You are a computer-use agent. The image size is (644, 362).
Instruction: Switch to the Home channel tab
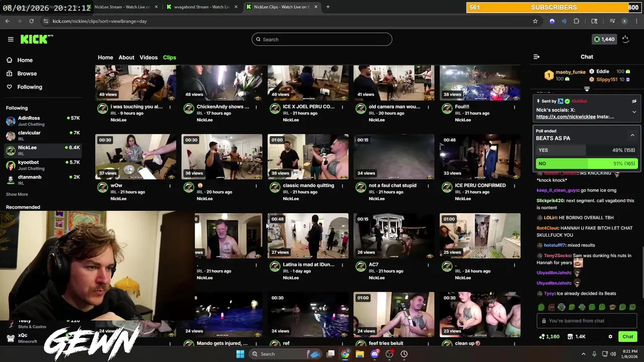click(105, 57)
